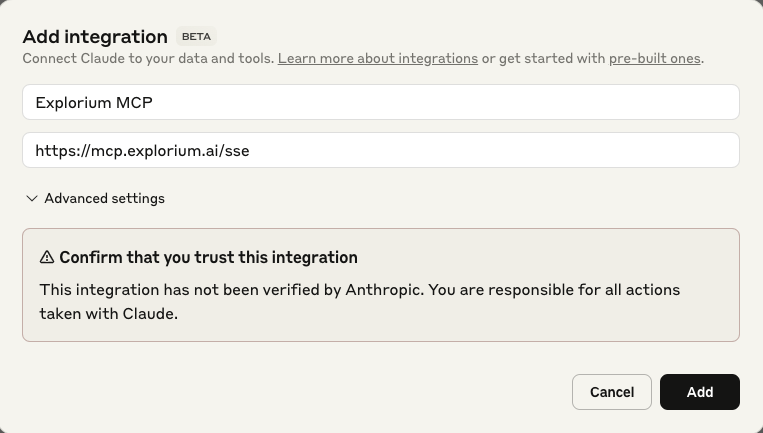Image resolution: width=763 pixels, height=433 pixels.
Task: Click the Add integration heading
Action: [x=95, y=36]
